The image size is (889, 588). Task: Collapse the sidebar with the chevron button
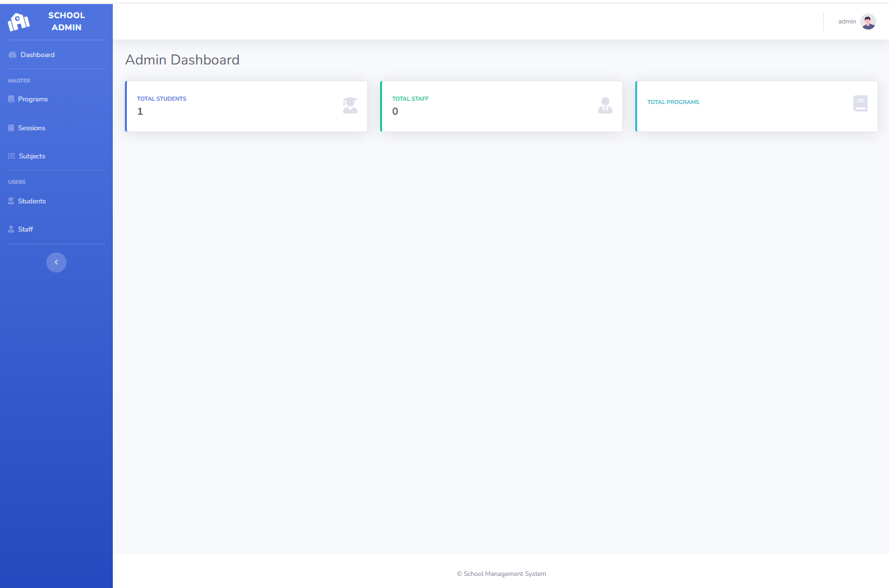pyautogui.click(x=56, y=262)
